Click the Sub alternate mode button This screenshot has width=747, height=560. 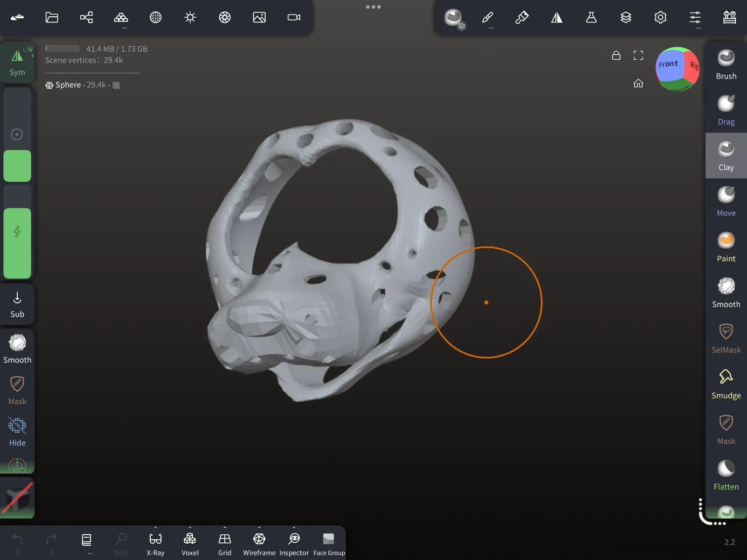pyautogui.click(x=17, y=305)
